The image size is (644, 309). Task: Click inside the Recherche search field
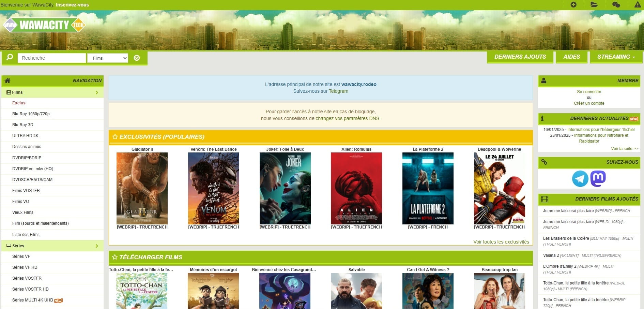(52, 58)
